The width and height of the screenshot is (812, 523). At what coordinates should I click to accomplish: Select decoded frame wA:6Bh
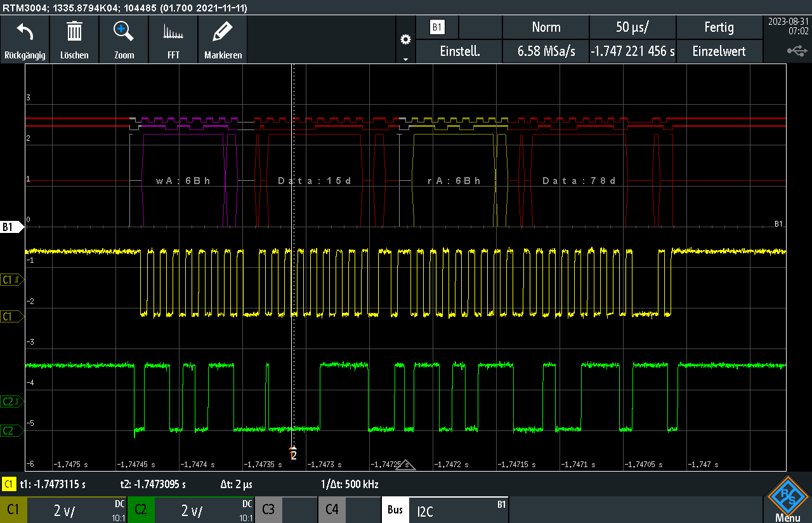pyautogui.click(x=183, y=181)
